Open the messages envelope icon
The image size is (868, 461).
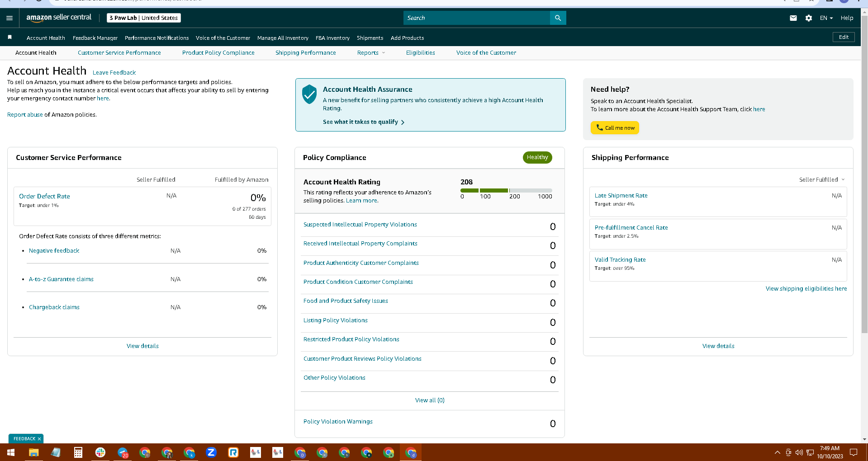(793, 18)
